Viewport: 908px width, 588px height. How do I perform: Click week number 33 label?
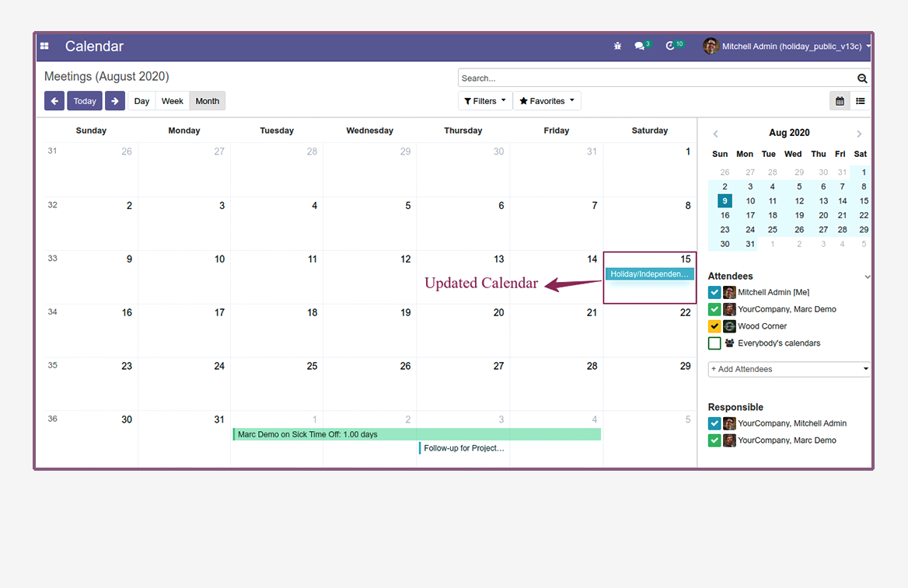pyautogui.click(x=53, y=259)
